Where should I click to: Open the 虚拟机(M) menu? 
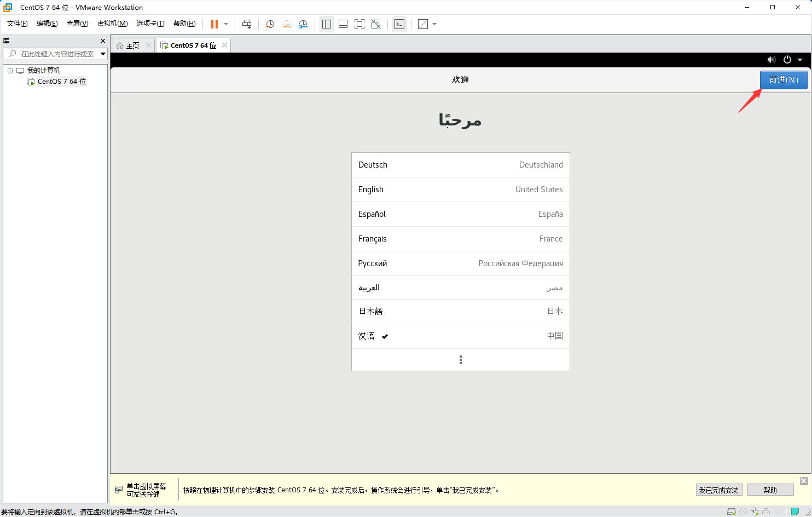(112, 24)
